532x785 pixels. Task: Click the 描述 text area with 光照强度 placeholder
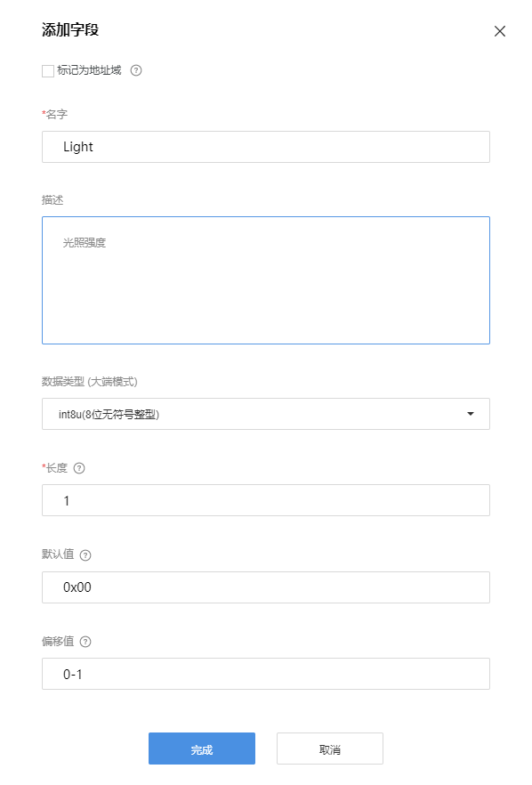point(265,279)
